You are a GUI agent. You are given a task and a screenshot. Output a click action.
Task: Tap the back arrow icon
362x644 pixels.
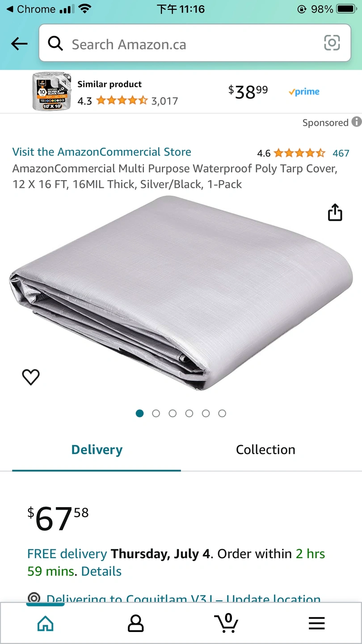pos(19,44)
